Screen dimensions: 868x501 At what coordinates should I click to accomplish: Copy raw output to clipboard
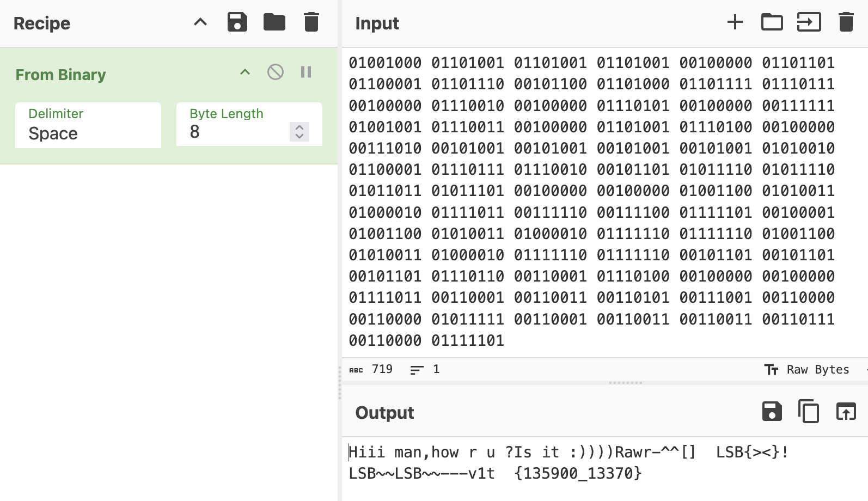tap(809, 412)
